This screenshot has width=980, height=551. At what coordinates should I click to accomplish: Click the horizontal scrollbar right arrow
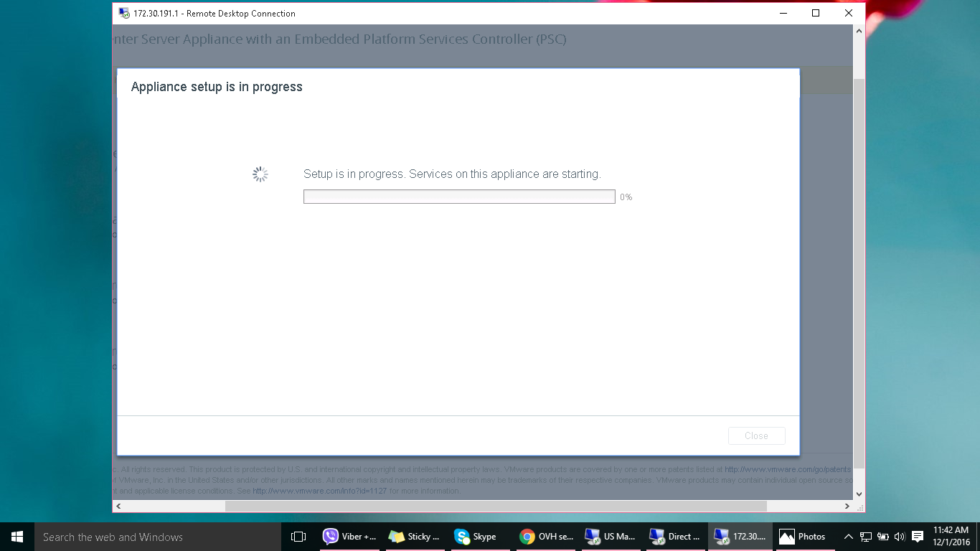[847, 507]
